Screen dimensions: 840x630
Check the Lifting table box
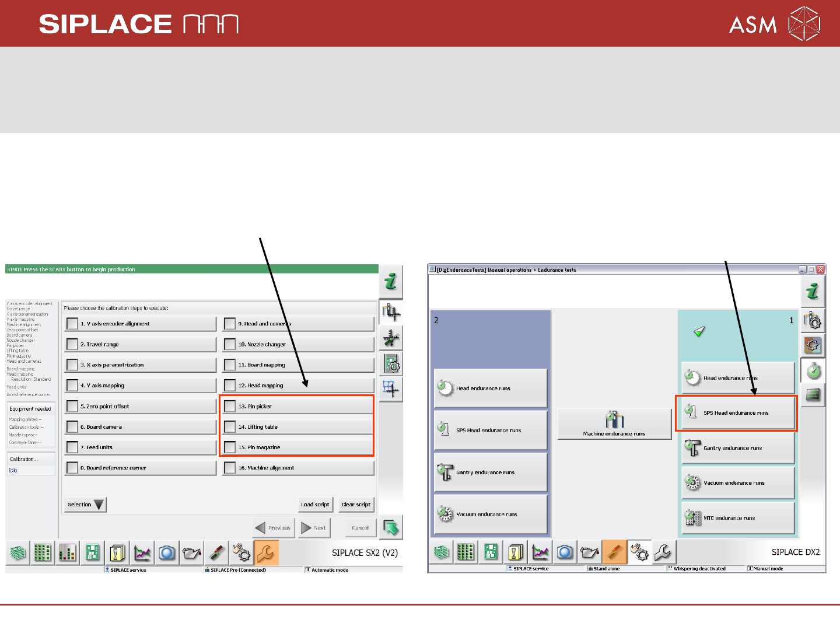(x=230, y=426)
